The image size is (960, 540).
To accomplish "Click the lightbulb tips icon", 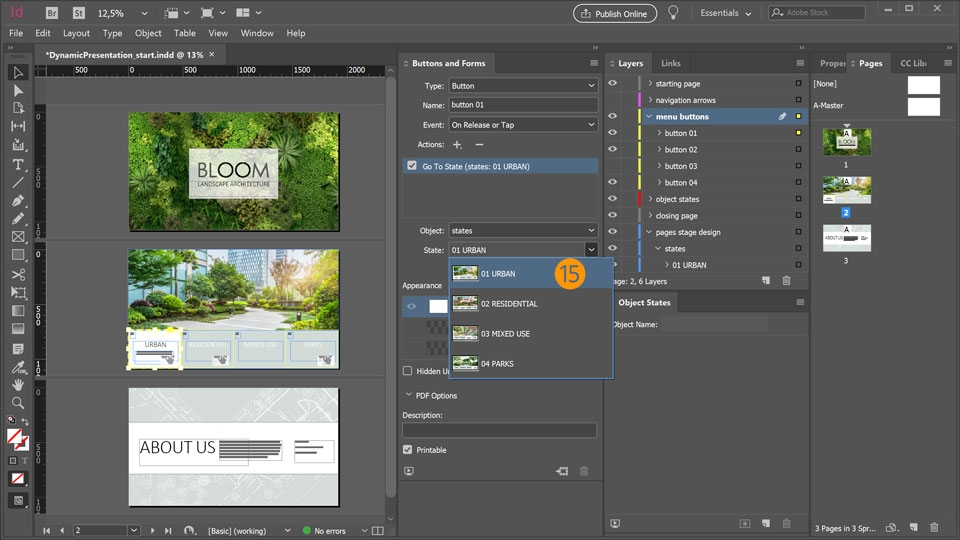I will tap(673, 13).
